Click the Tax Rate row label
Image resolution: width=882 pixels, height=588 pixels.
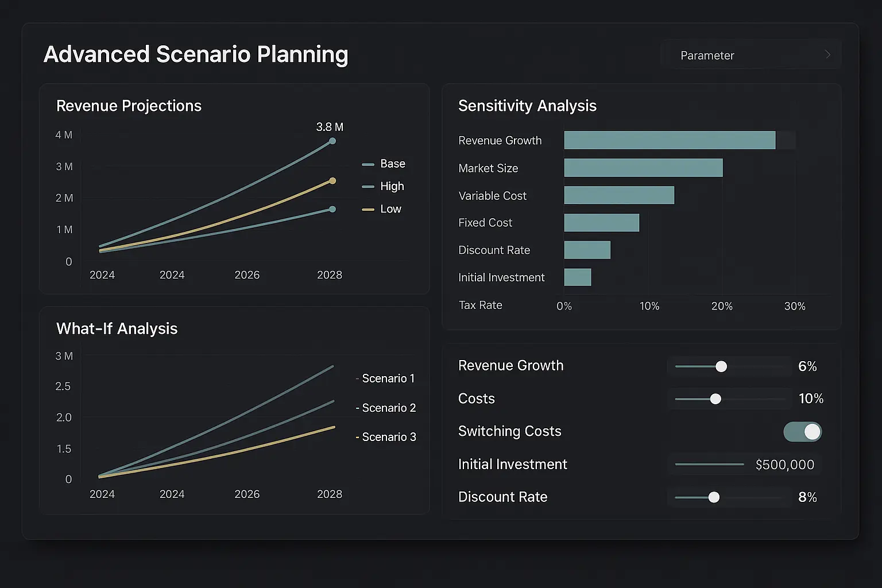pos(480,305)
